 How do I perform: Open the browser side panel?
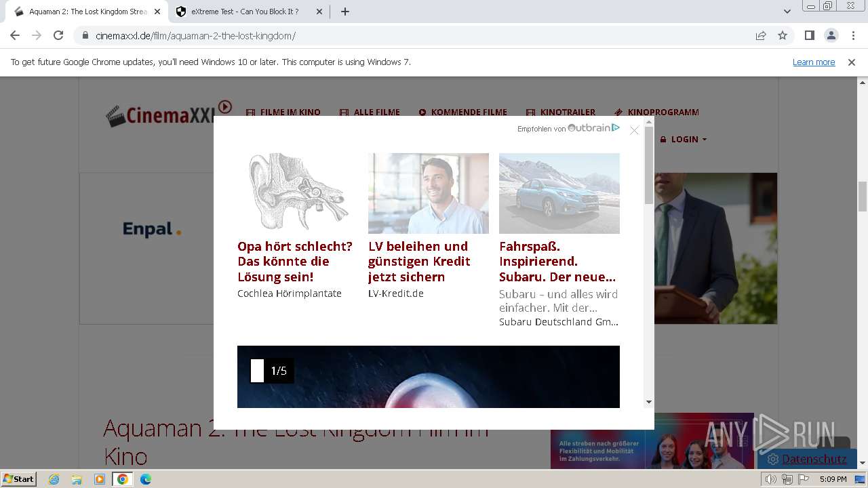coord(809,36)
